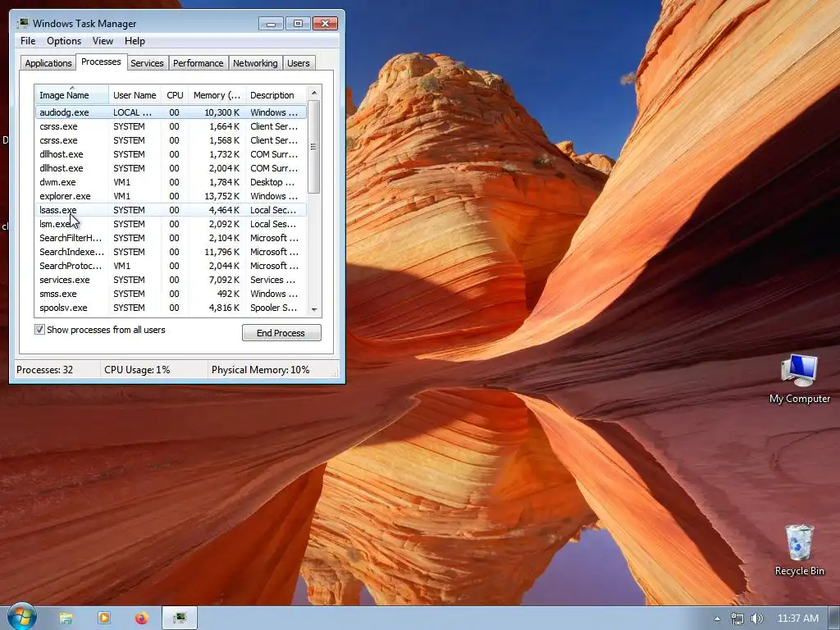Open Firefox from the taskbar

point(141,619)
